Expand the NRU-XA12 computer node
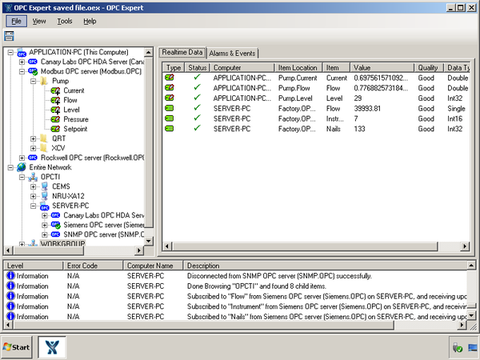Viewport: 480px width, 360px height. (x=33, y=196)
